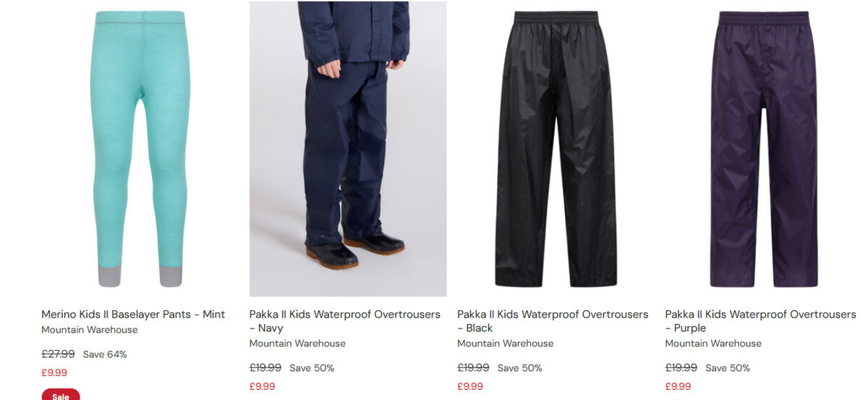Open the black overtrousers product image
This screenshot has width=868, height=400.
[x=556, y=148]
